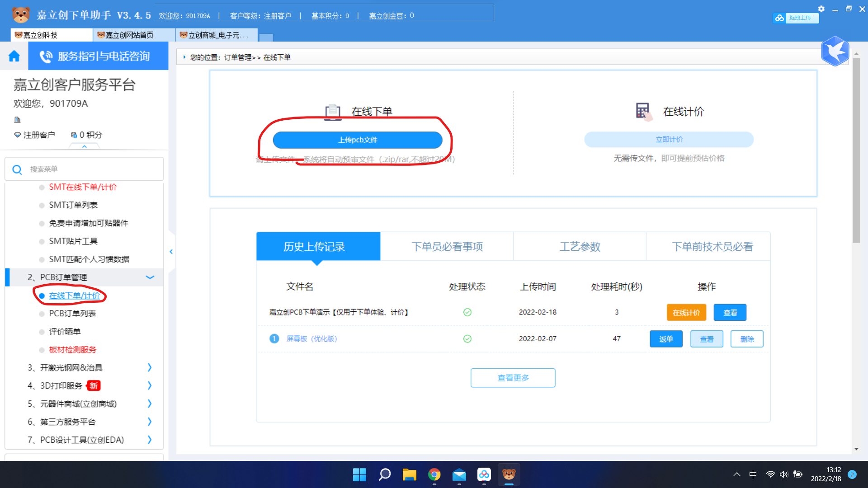Click the 上传pcb文件 button
The width and height of the screenshot is (868, 488).
click(358, 140)
